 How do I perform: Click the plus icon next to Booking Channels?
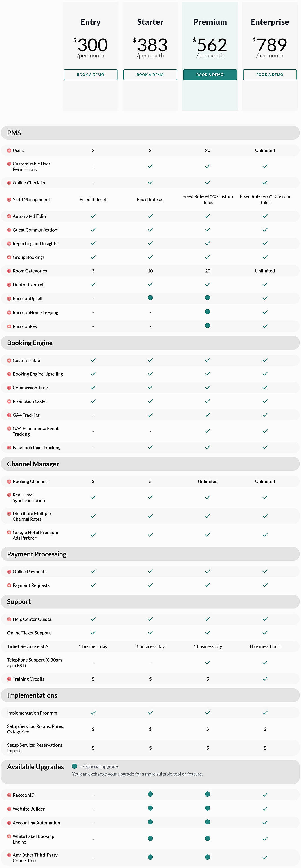click(x=9, y=481)
